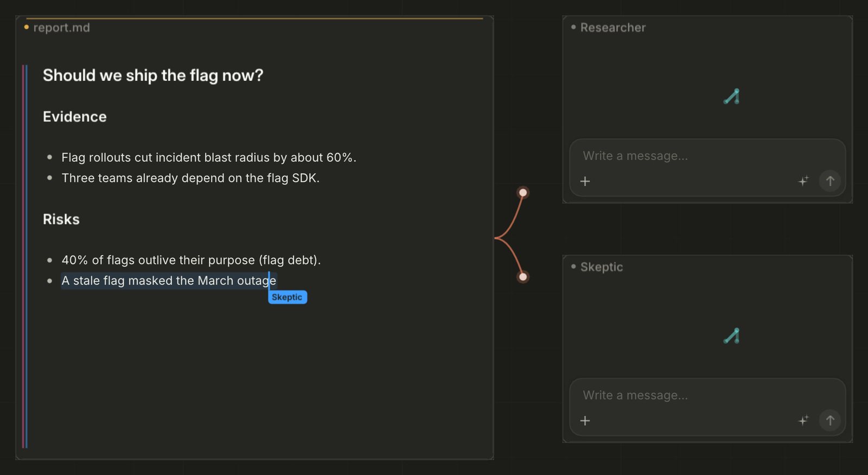Click the highlighted 'A stale flag masked' line
This screenshot has height=475, width=868.
[169, 281]
